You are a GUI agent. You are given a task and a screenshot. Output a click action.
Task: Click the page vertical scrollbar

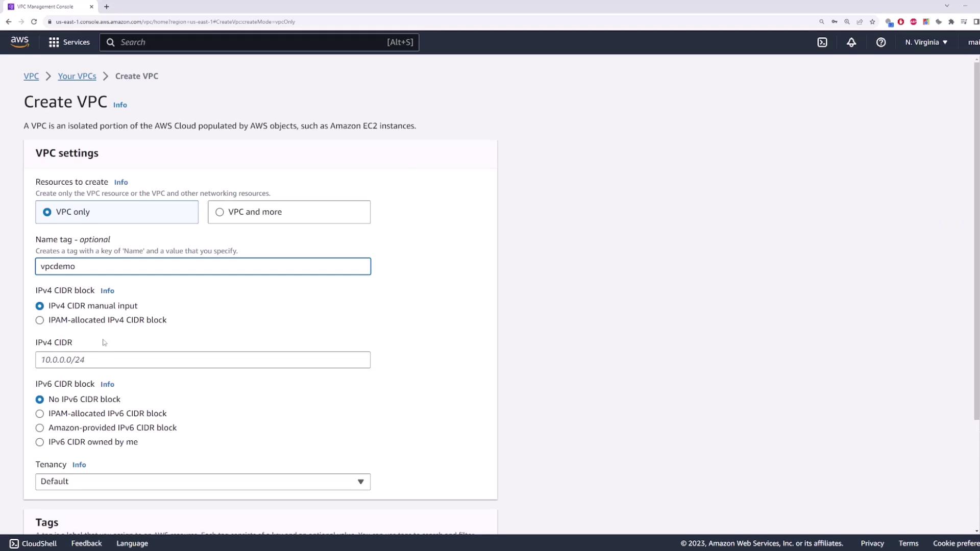pyautogui.click(x=976, y=240)
